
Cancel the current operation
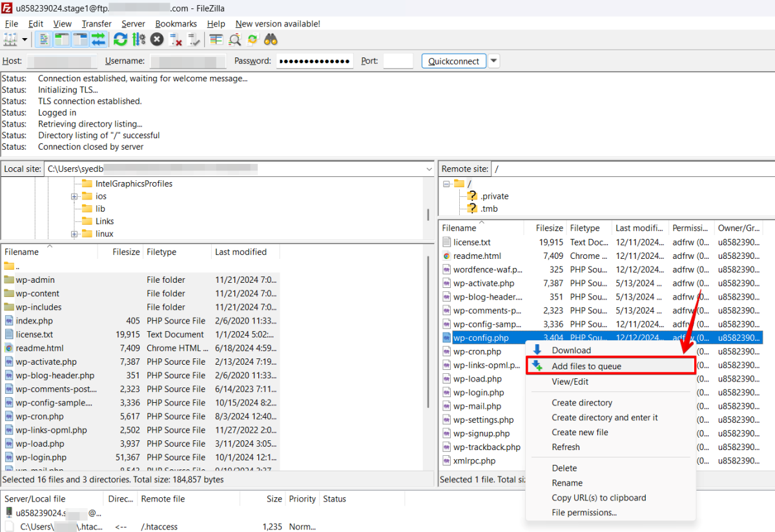point(156,39)
